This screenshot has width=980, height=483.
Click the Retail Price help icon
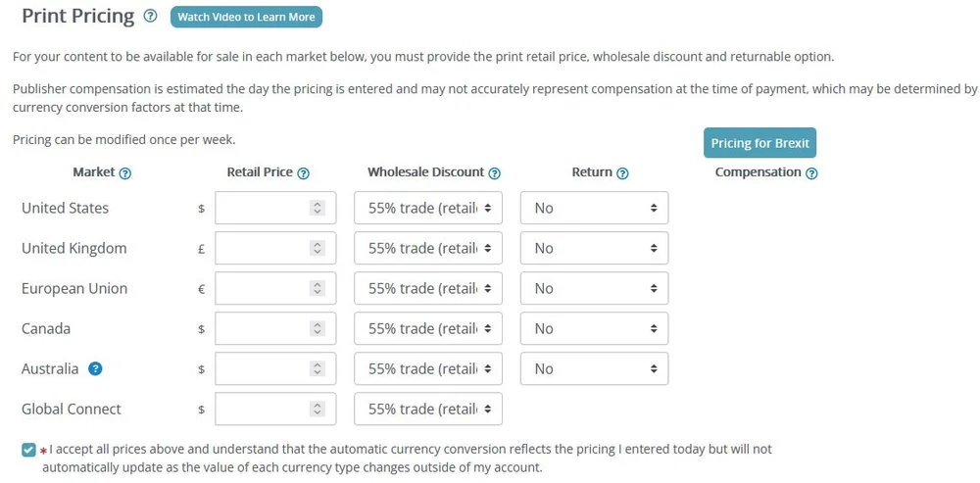point(303,173)
